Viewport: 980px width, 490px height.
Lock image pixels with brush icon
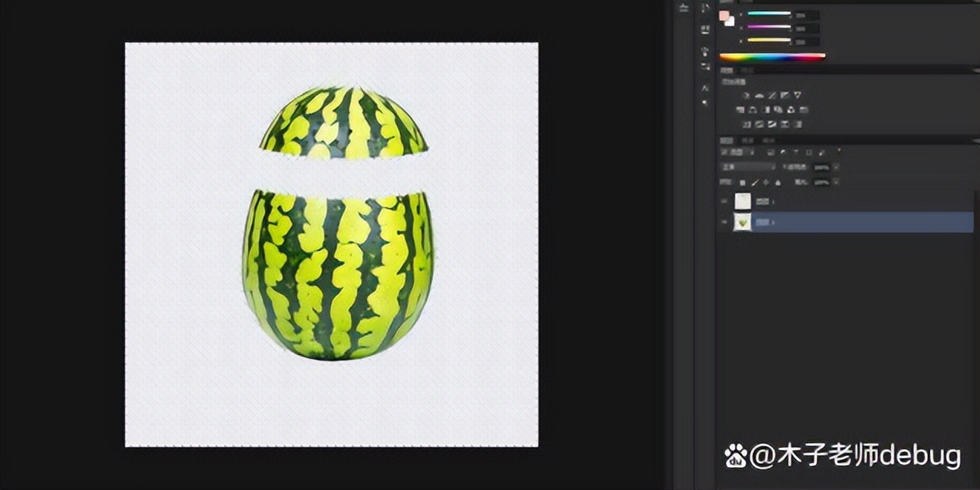[x=755, y=183]
